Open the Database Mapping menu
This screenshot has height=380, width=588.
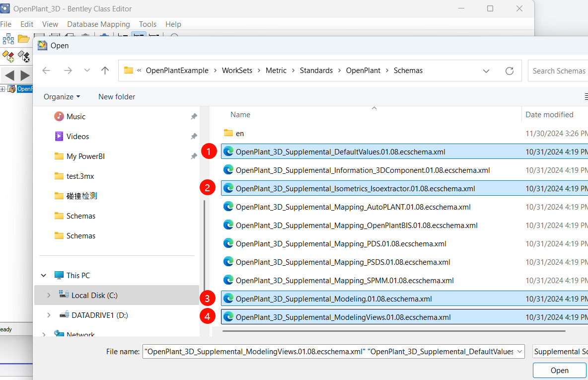point(99,24)
